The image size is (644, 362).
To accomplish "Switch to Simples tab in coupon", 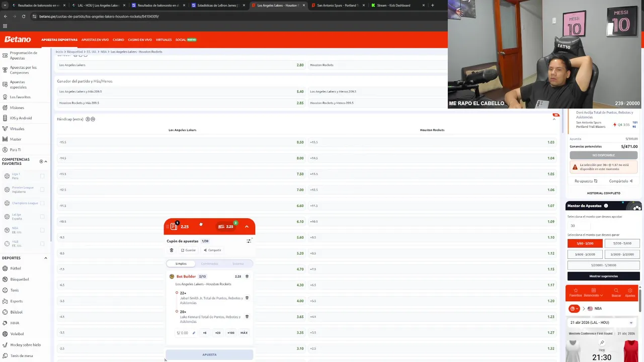I will (x=181, y=263).
